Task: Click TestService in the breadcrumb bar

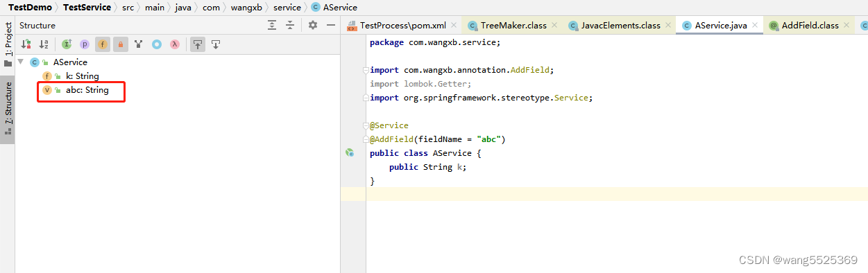Action: [87, 8]
